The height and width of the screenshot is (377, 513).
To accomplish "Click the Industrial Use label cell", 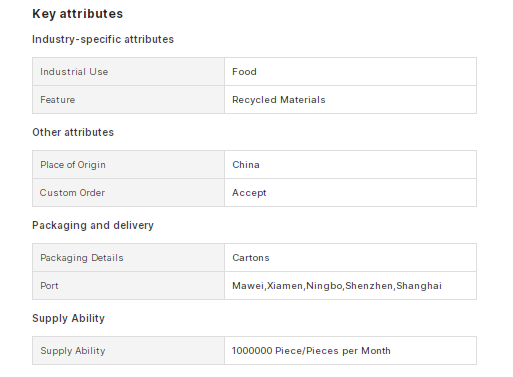I will click(128, 72).
